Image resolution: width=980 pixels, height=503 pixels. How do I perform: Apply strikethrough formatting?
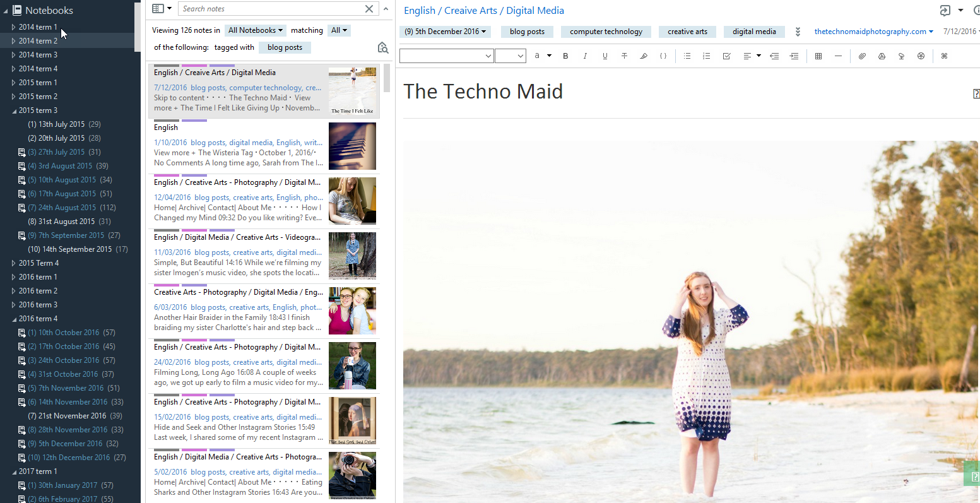pos(624,56)
